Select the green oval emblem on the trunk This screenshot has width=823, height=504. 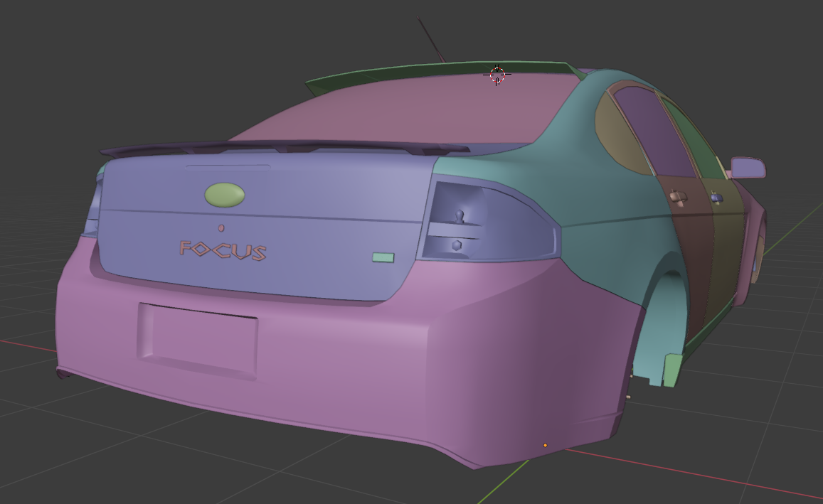pos(225,195)
